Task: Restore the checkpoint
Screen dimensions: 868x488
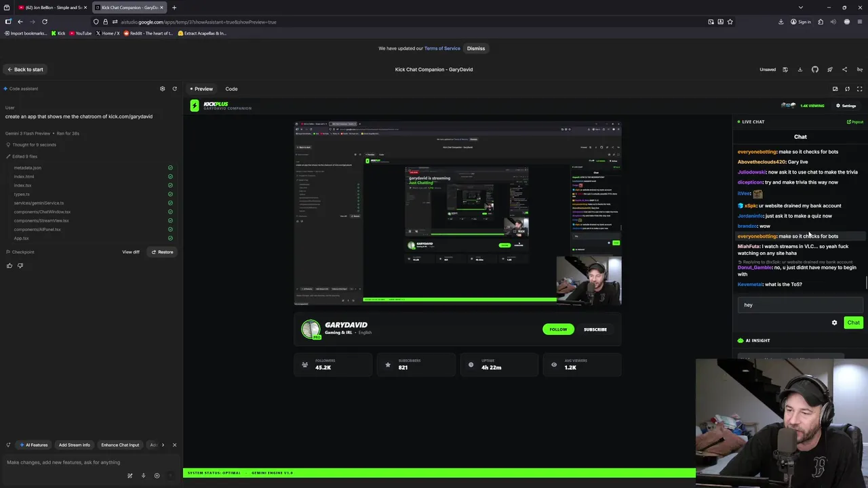Action: coord(162,252)
